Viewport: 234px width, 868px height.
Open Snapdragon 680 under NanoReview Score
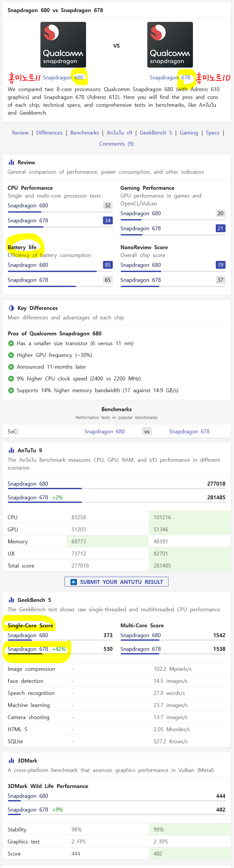[140, 265]
